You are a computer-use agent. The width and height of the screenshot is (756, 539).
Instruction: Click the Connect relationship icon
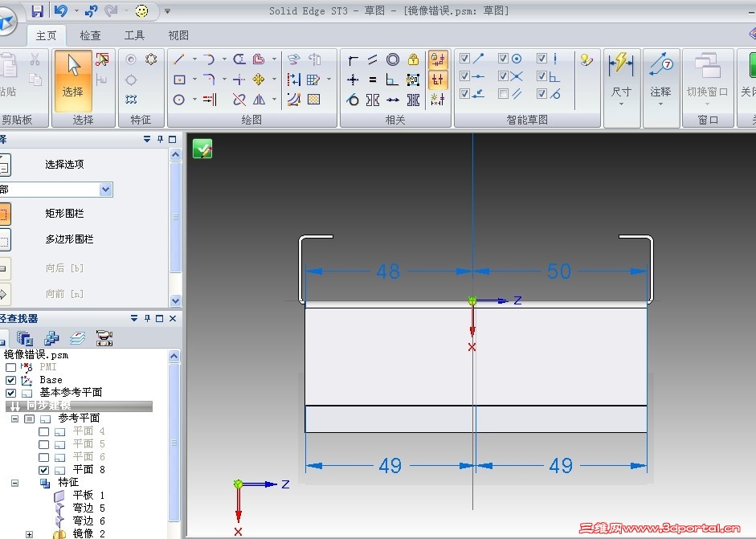pos(353,59)
